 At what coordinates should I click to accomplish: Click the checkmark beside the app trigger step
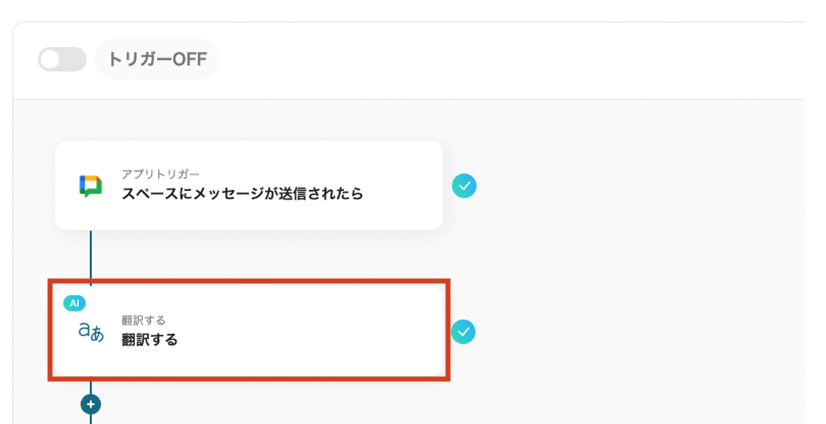464,186
